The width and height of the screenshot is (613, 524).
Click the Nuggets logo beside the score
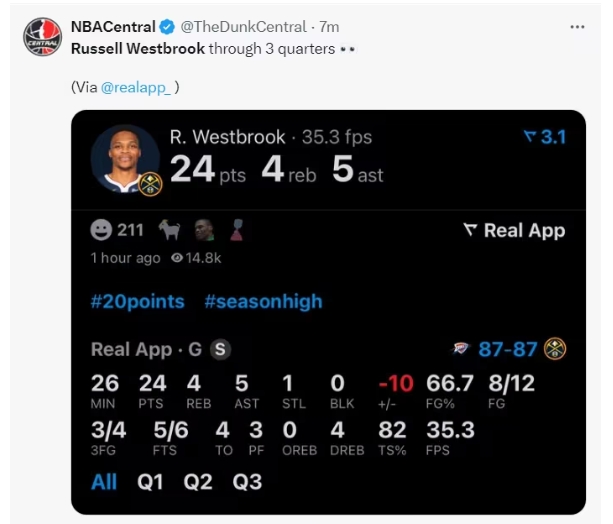coord(555,349)
